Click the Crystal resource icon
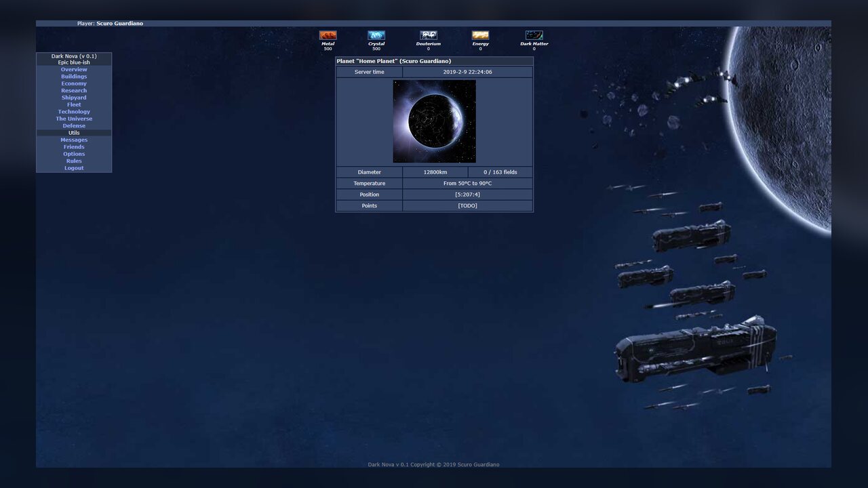This screenshot has width=868, height=488. point(376,35)
